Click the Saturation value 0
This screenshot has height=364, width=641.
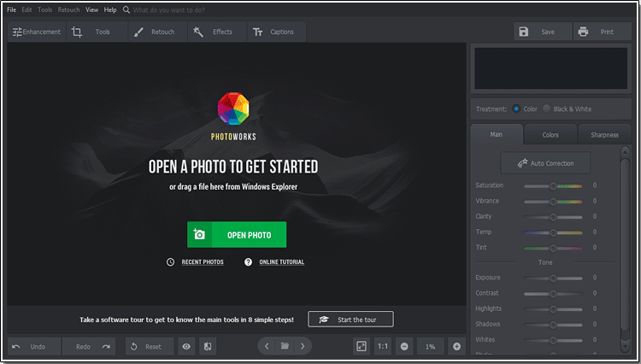595,185
